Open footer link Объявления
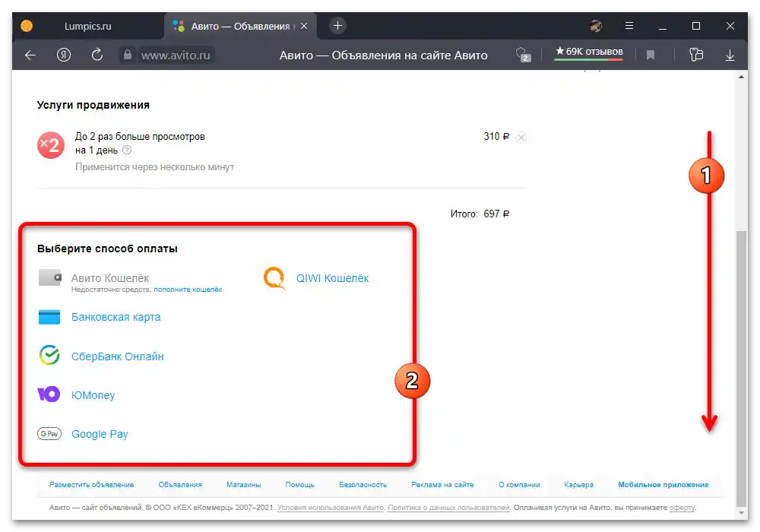The image size is (760, 532). [180, 485]
